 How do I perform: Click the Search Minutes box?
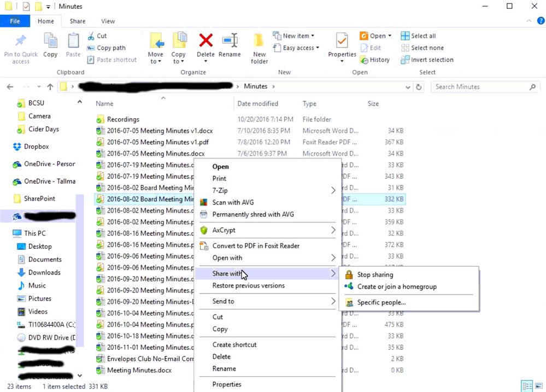[485, 87]
